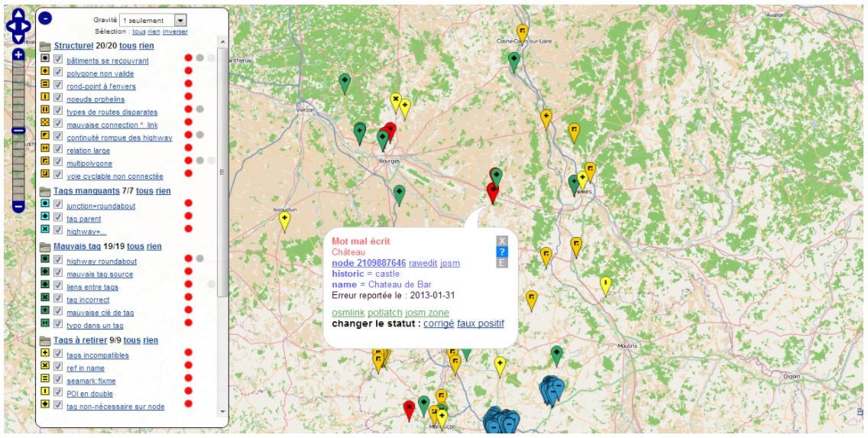Click the Structurel folder icon

45,46
